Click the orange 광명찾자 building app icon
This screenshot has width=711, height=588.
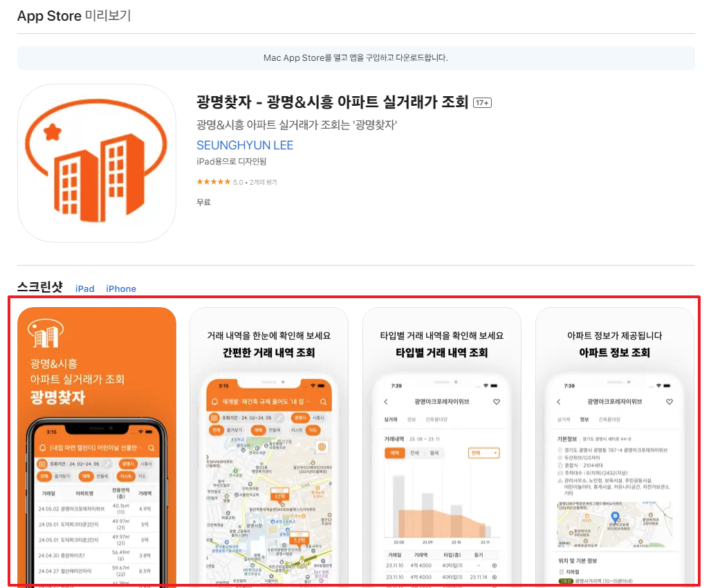(97, 163)
